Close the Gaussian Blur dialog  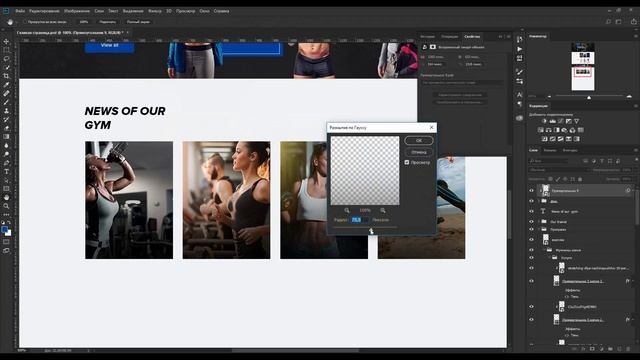(431, 127)
